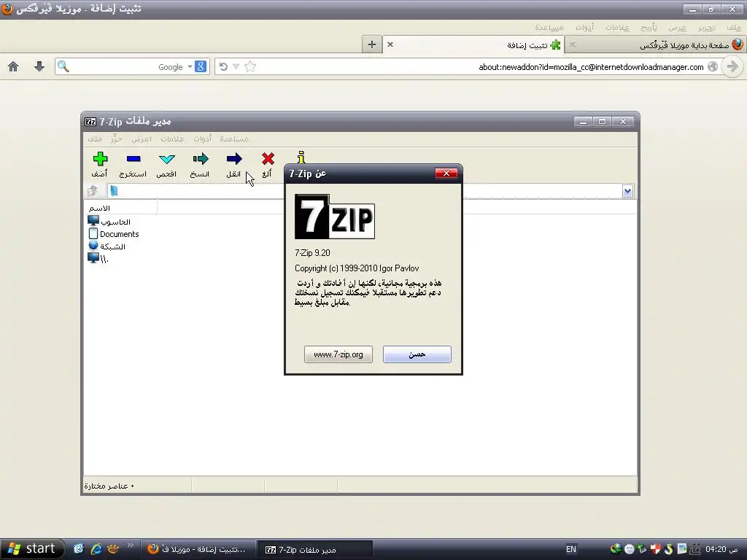Click the blue minus Extract icon
Screen dimensions: 747x560
[133, 158]
